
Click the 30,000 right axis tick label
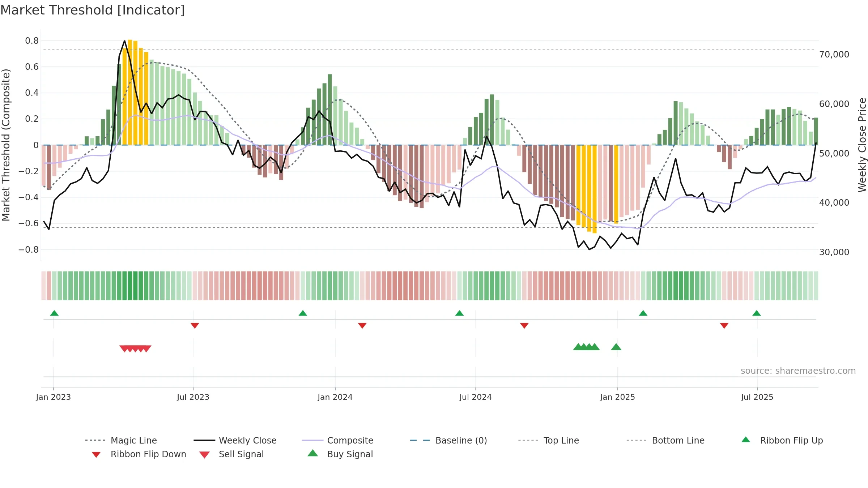[x=834, y=252]
